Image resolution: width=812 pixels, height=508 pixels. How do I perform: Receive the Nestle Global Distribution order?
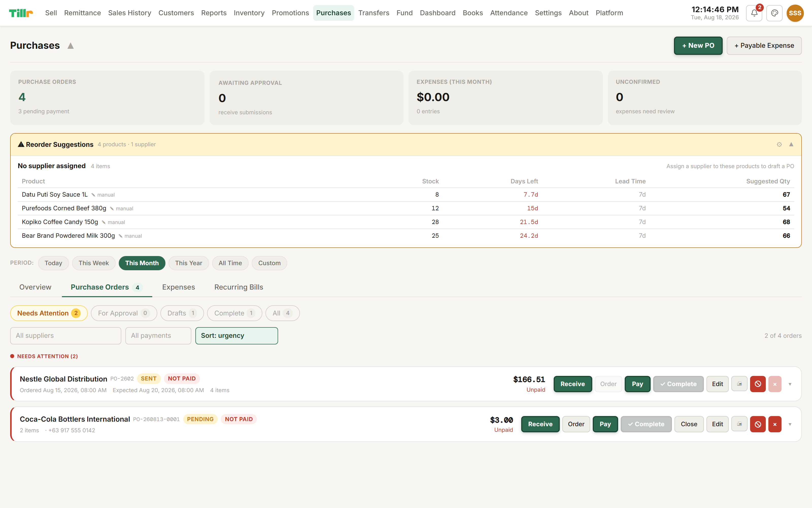[x=572, y=384]
